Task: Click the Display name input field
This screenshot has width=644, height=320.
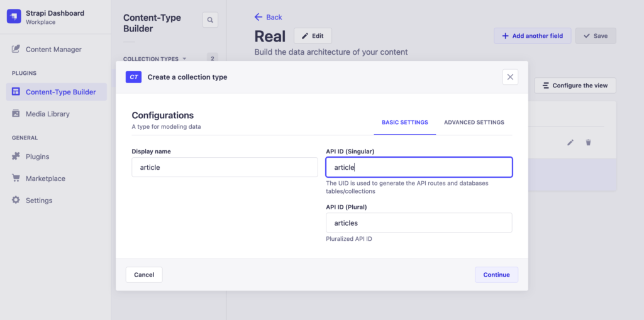Action: (x=225, y=167)
